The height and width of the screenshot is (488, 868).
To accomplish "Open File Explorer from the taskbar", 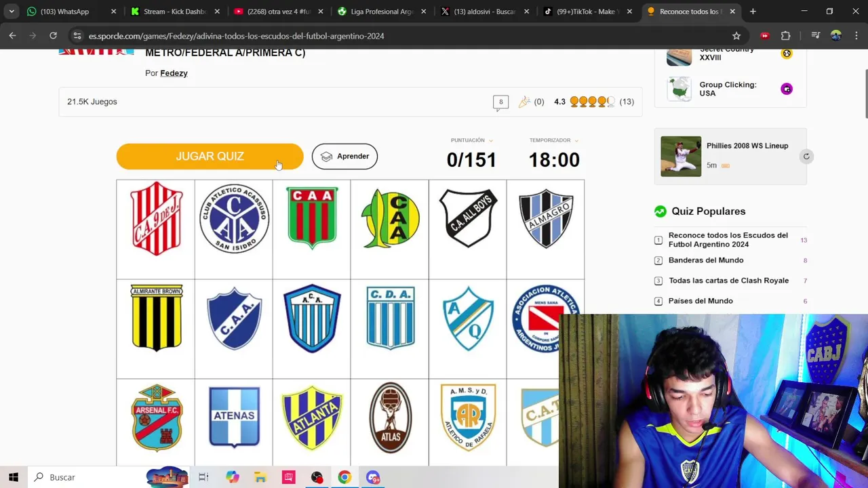I will (x=260, y=477).
